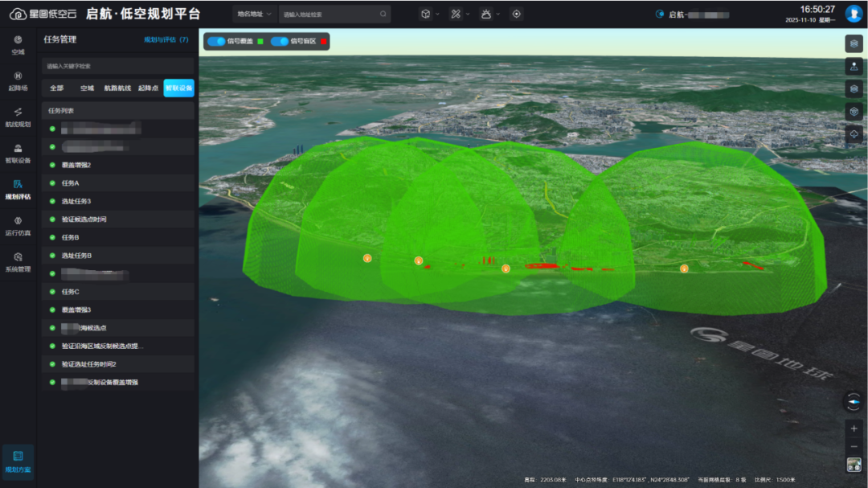Expand the weather tool dropdown
Image resolution: width=868 pixels, height=488 pixels.
(489, 14)
